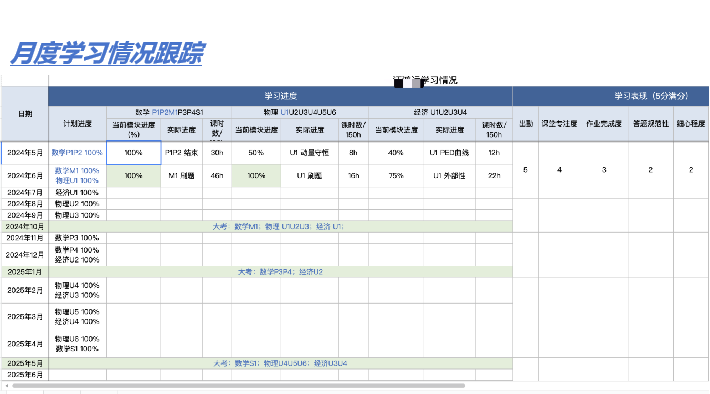Select the 2025年2月 date cell
The height and width of the screenshot is (394, 710).
(25, 290)
